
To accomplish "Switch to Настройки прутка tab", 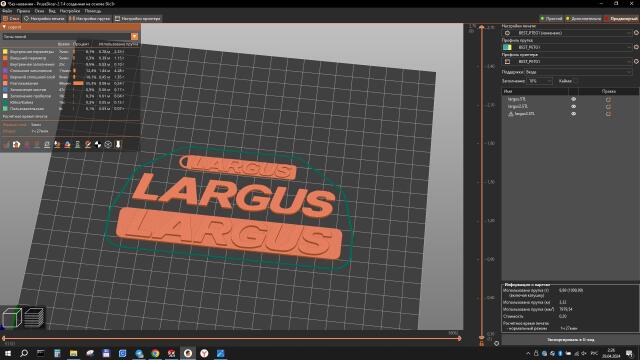I will [89, 18].
